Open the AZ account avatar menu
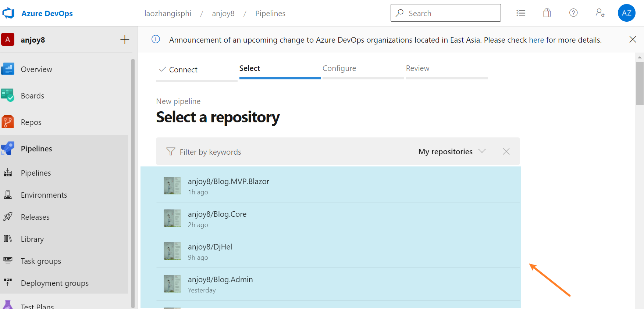This screenshot has width=644, height=309. pos(627,13)
